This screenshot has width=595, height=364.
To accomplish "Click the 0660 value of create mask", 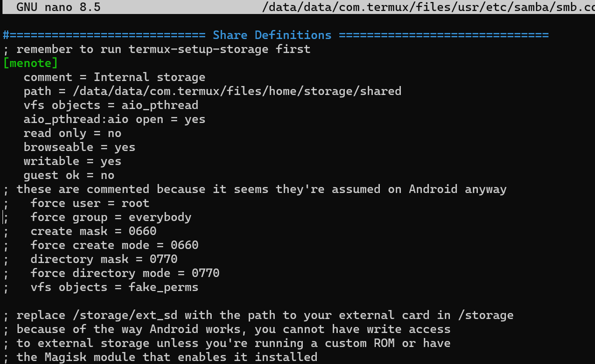I will click(x=143, y=231).
